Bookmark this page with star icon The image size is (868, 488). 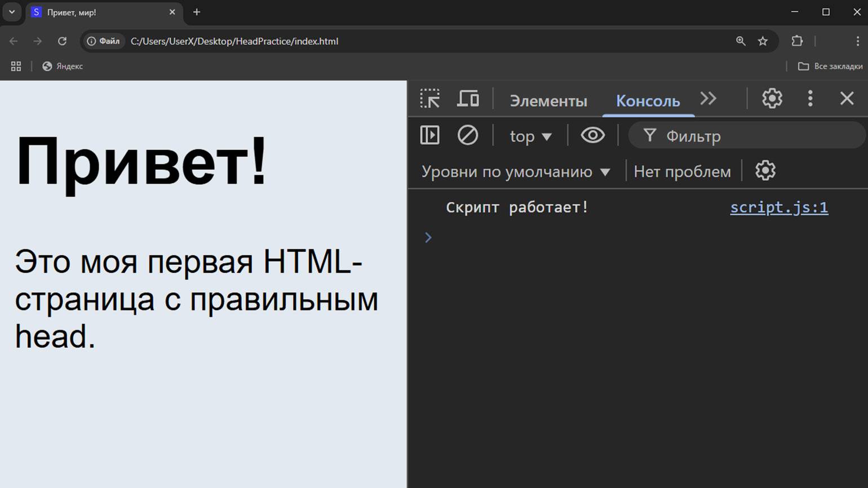pos(763,41)
